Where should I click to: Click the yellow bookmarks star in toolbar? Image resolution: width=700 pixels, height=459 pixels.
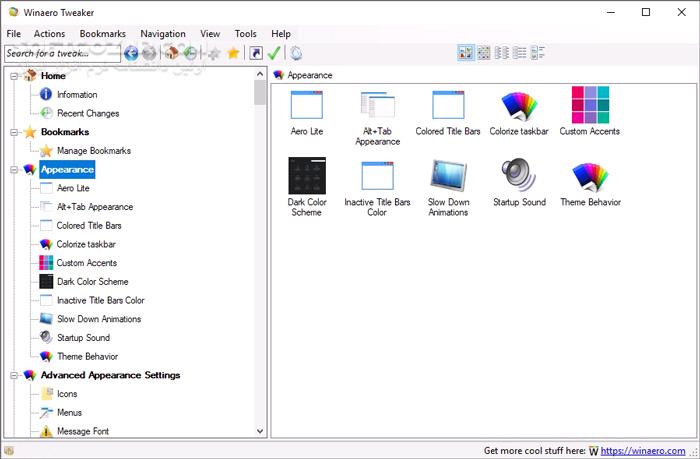(x=233, y=53)
